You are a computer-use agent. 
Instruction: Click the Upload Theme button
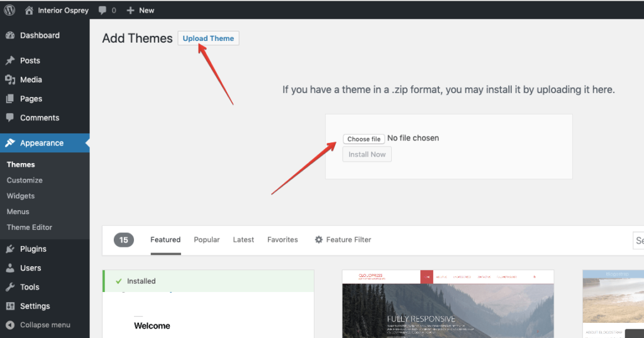tap(208, 38)
